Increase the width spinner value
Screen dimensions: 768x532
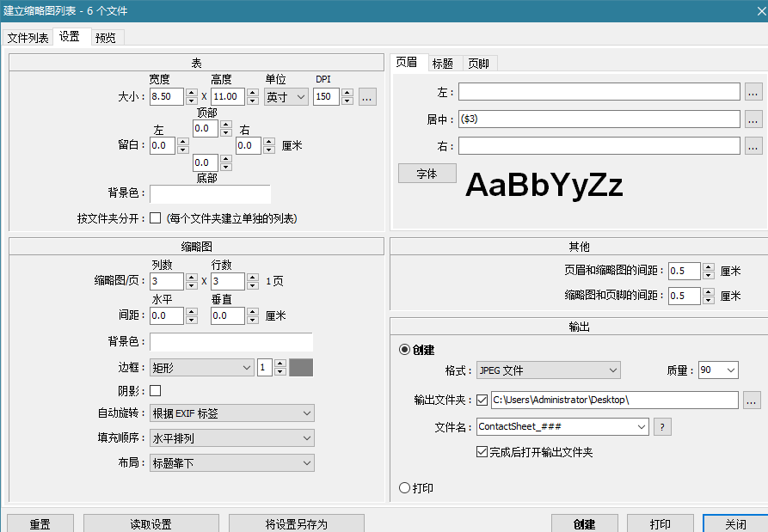pos(192,93)
